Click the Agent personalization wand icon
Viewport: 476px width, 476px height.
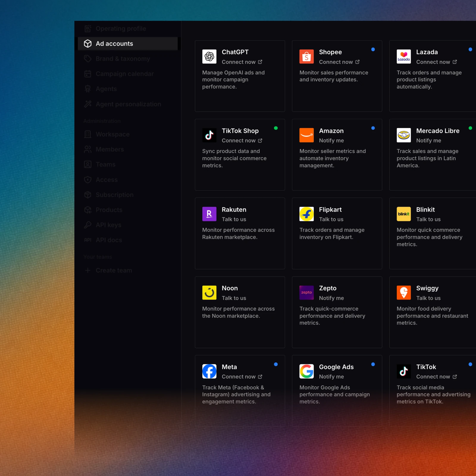pos(88,104)
